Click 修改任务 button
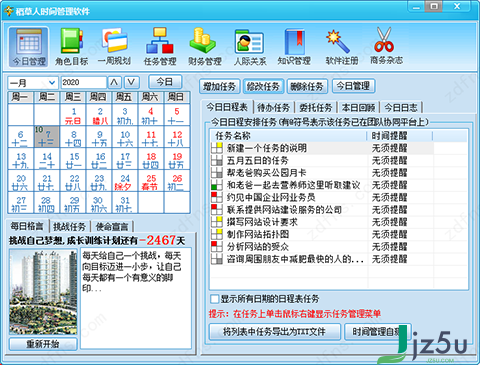 click(x=263, y=87)
